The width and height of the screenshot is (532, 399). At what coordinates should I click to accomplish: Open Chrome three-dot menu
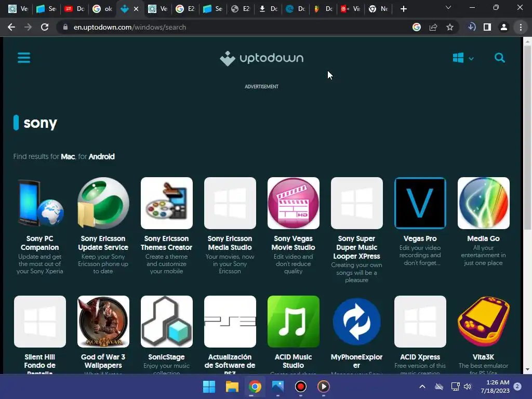click(521, 27)
